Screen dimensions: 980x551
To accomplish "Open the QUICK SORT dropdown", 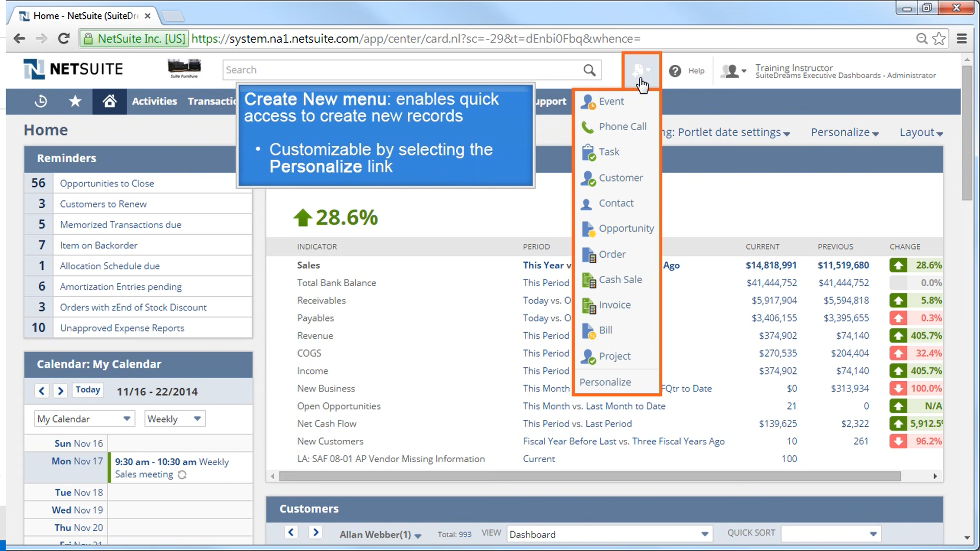I will (x=830, y=534).
